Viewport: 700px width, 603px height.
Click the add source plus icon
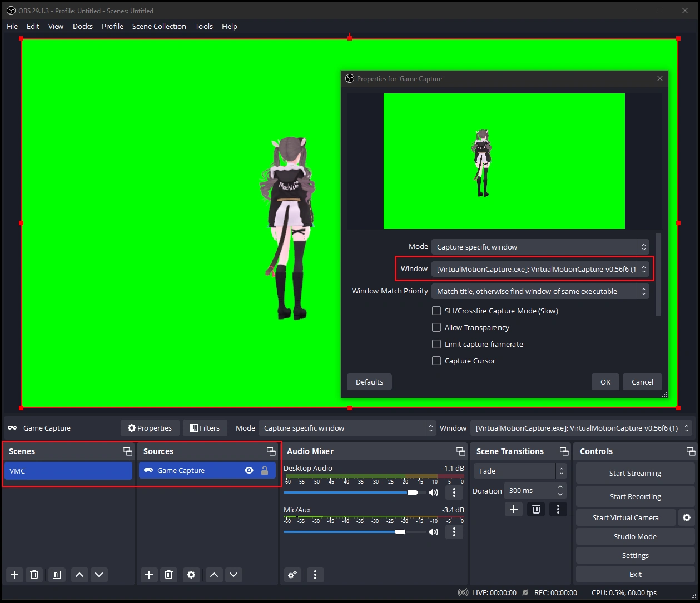149,575
